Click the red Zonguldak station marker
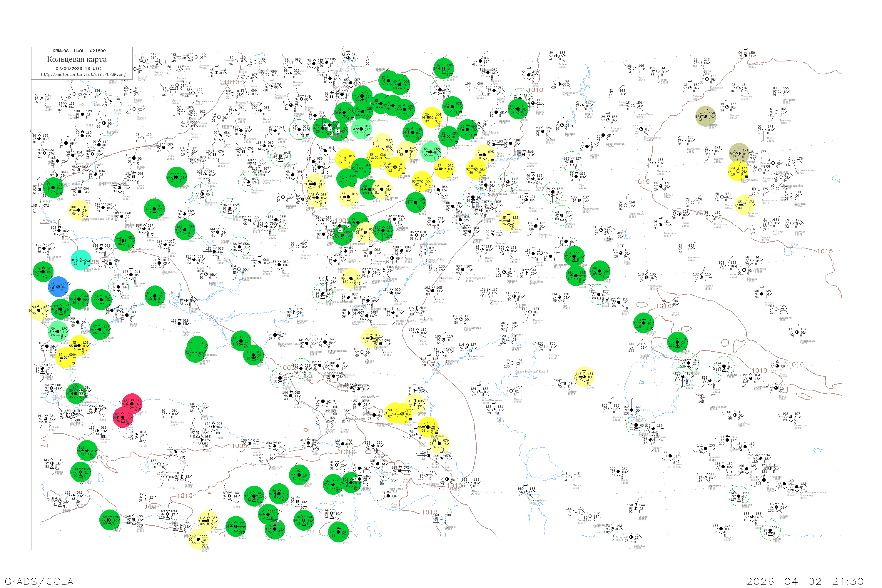Viewport: 882px width, 588px height. coord(132,403)
